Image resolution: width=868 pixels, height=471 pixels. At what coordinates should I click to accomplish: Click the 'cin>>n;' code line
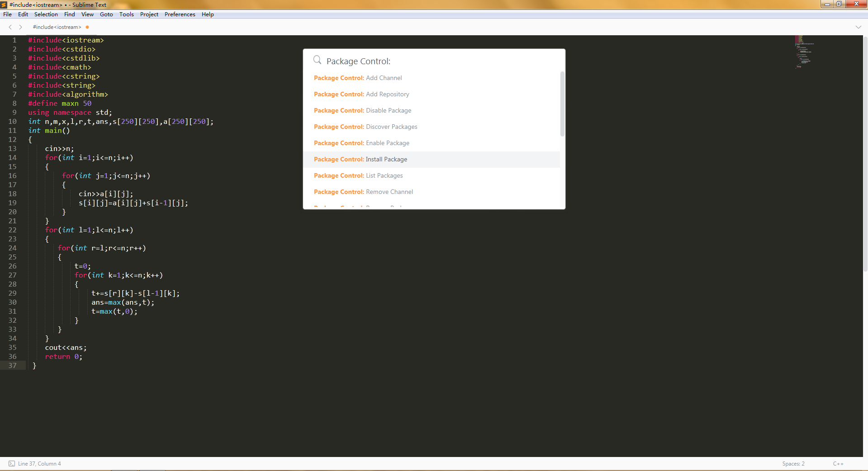[x=59, y=149]
